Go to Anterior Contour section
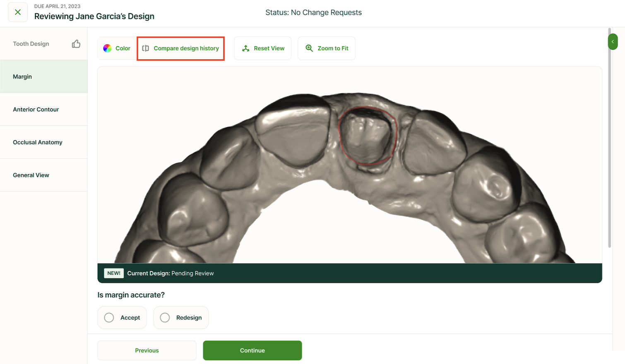 pos(36,110)
